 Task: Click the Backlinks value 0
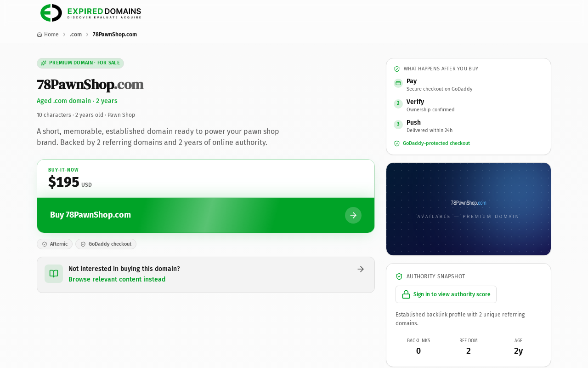(x=418, y=351)
